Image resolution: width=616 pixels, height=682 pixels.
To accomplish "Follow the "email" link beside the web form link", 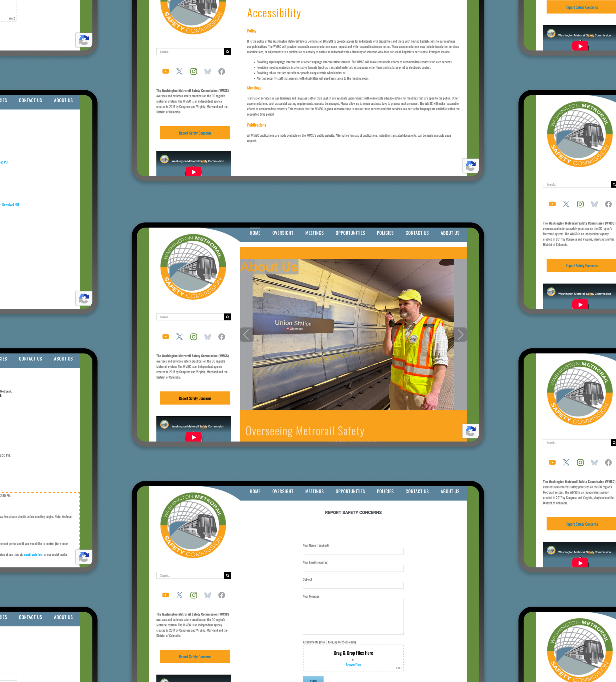I will click(x=27, y=555).
